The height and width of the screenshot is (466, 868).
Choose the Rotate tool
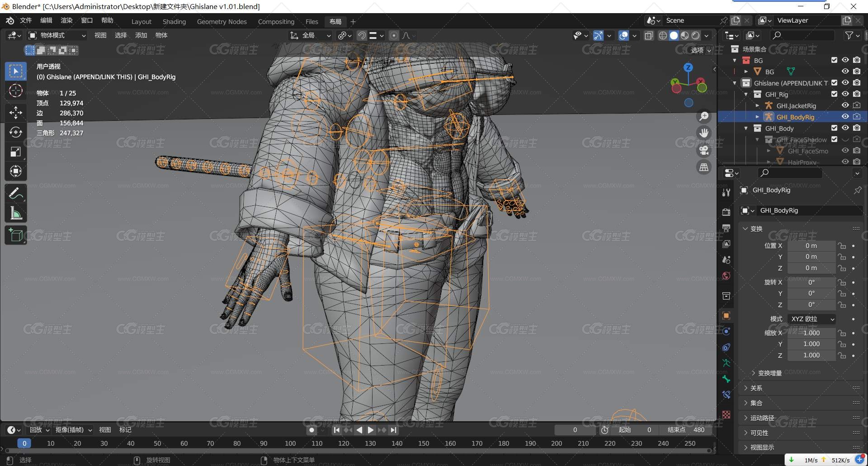[x=16, y=132]
